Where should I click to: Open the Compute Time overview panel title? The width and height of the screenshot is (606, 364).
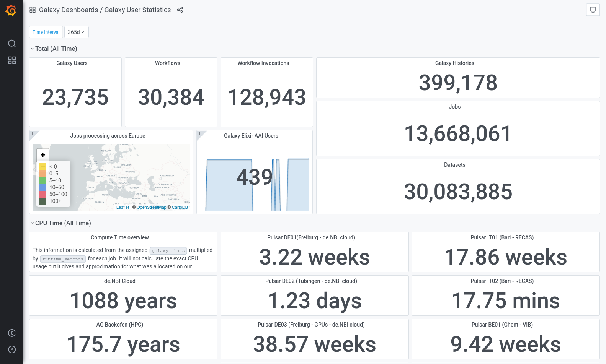point(120,237)
